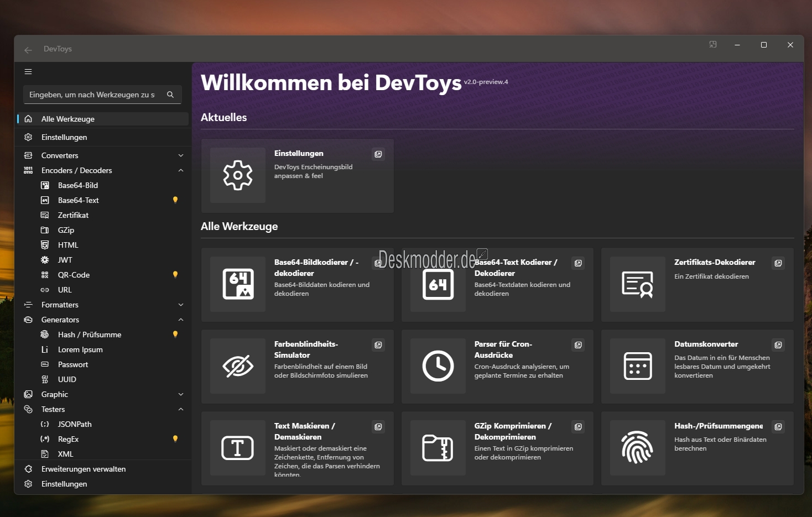Click the T icon of Text Maskieren card
This screenshot has height=517, width=812.
click(x=238, y=448)
